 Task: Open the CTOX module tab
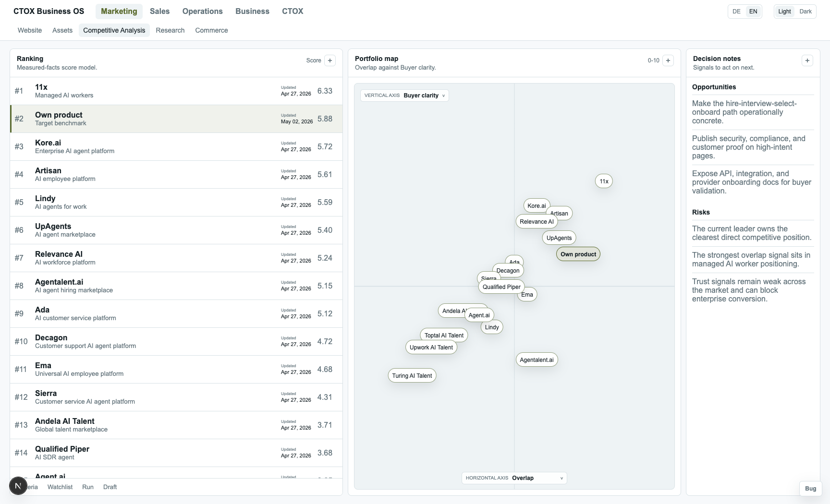point(293,11)
